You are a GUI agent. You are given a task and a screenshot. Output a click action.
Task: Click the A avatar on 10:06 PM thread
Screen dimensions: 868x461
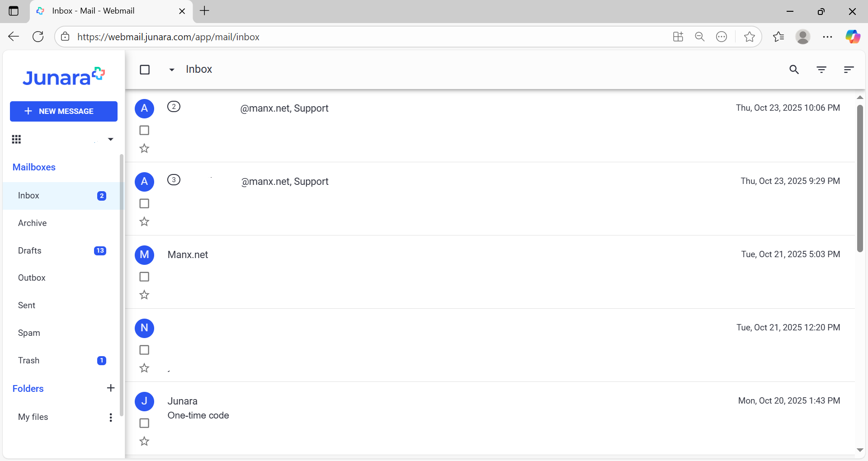pos(144,108)
